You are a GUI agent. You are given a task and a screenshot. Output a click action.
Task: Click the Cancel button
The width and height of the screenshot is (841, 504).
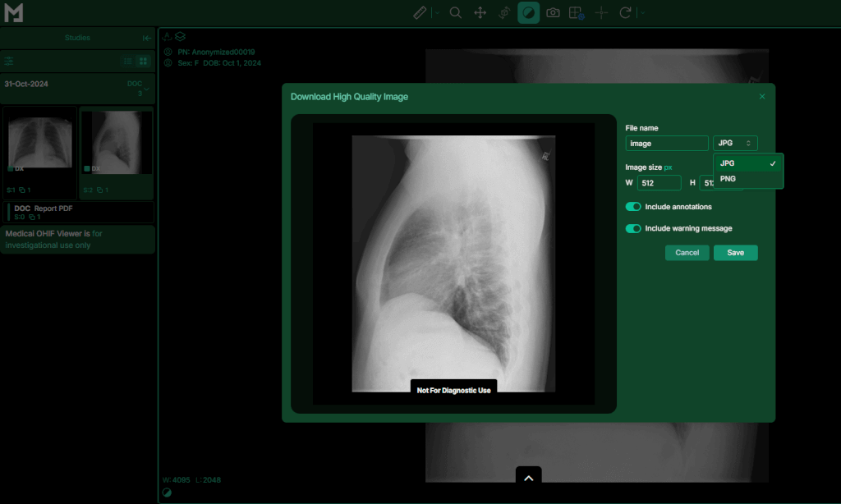click(687, 253)
